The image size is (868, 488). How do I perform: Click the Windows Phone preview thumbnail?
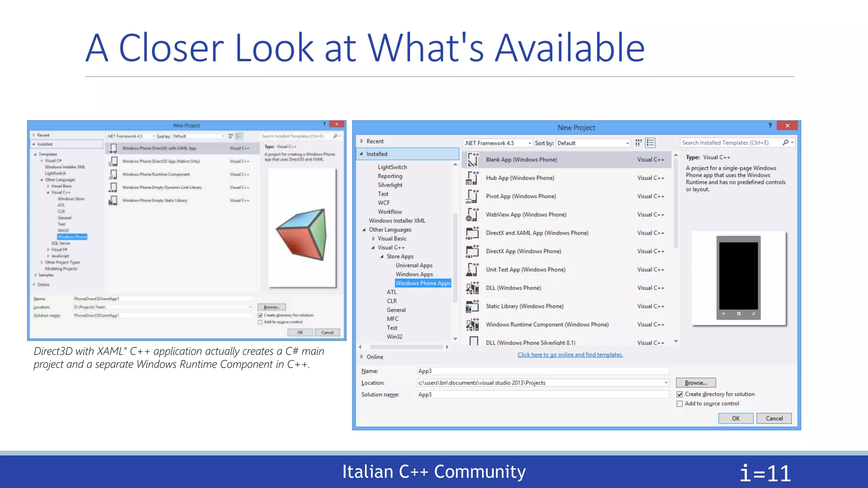pyautogui.click(x=738, y=278)
